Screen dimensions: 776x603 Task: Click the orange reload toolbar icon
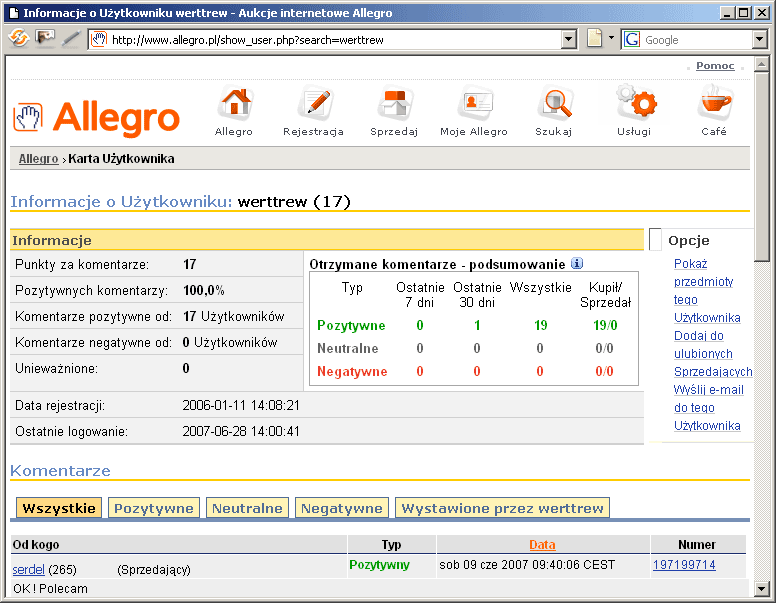(x=18, y=38)
